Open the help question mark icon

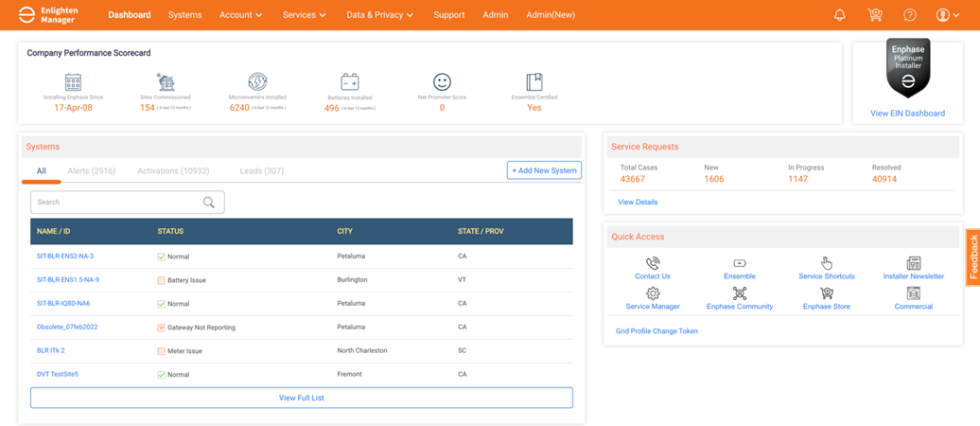click(x=910, y=15)
